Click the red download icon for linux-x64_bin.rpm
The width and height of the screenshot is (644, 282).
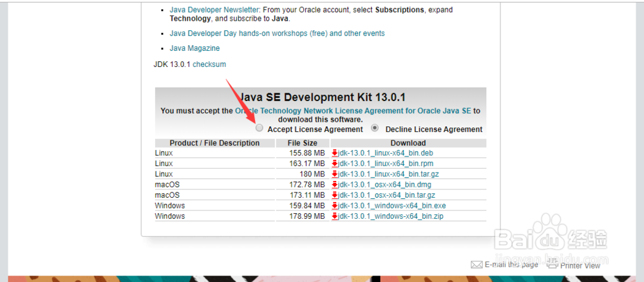click(x=335, y=164)
